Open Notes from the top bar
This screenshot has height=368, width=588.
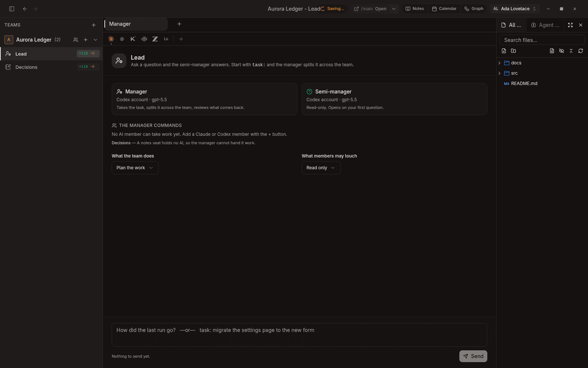pos(415,9)
